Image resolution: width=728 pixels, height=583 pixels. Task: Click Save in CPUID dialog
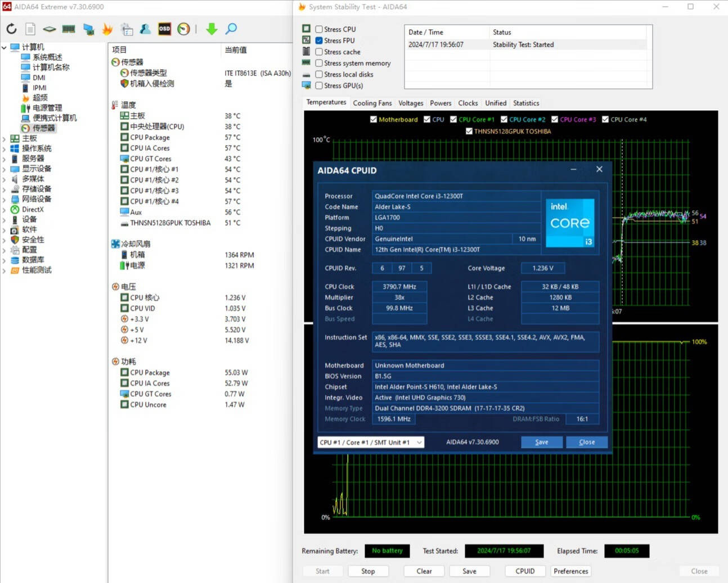[542, 442]
